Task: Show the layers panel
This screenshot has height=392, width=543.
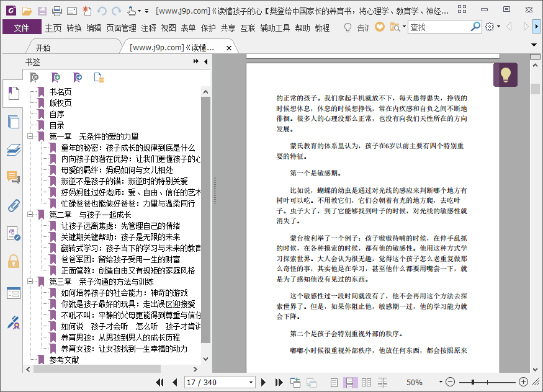Action: pos(12,150)
